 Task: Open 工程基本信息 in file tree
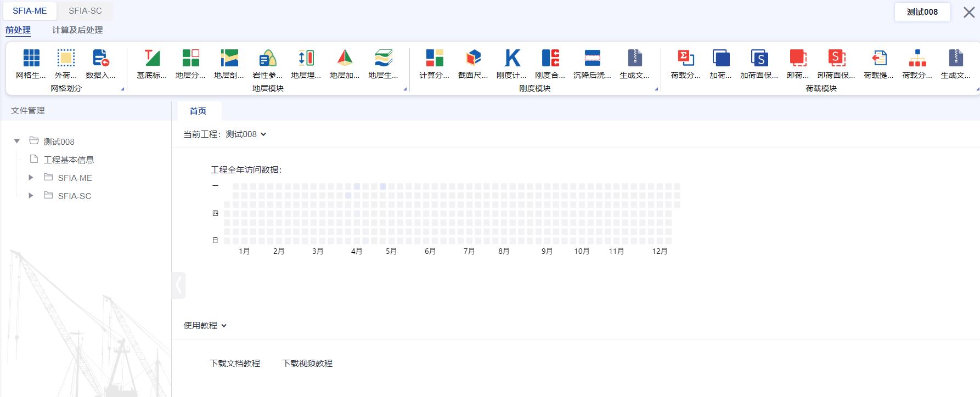point(69,160)
